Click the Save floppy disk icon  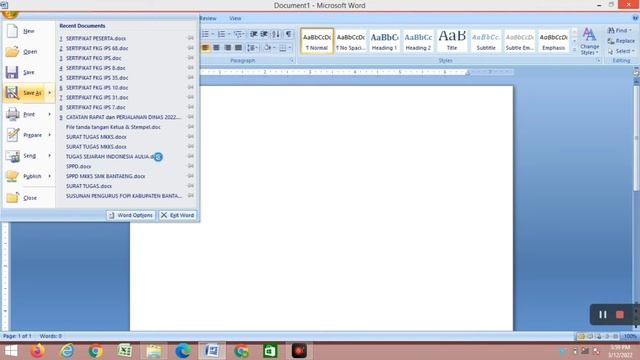click(x=12, y=72)
